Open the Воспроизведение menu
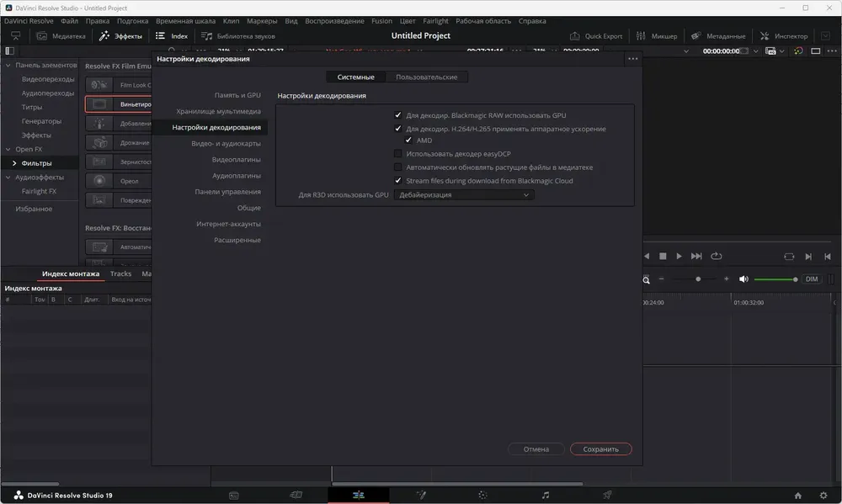The image size is (842, 504). pos(334,21)
